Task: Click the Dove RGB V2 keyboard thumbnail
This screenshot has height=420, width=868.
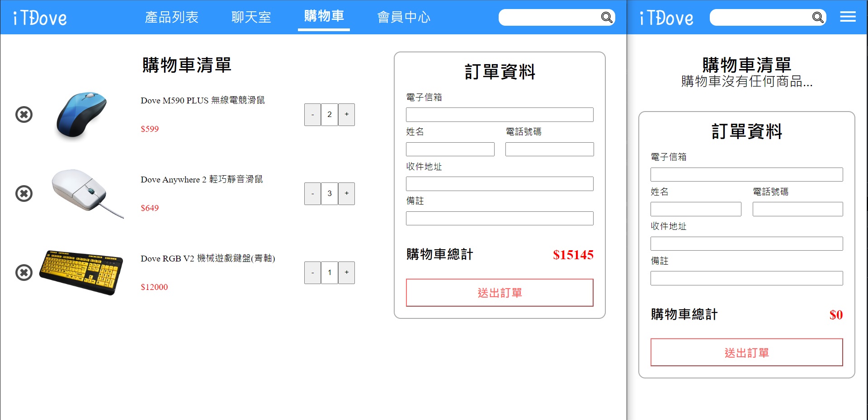Action: tap(81, 271)
